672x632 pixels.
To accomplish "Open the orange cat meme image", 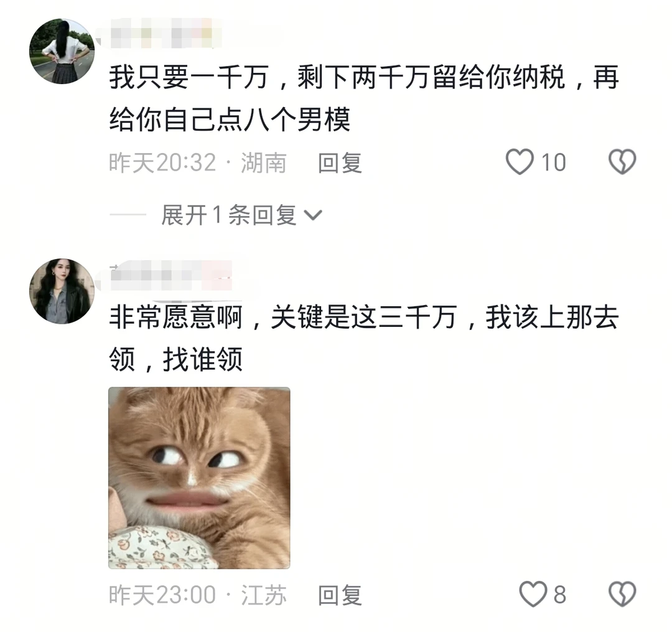I will (x=199, y=478).
